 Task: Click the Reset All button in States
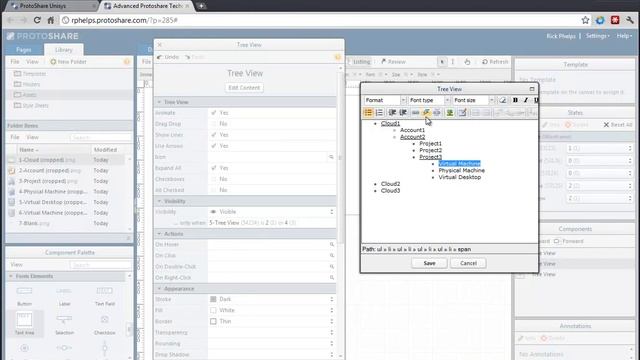(618, 124)
